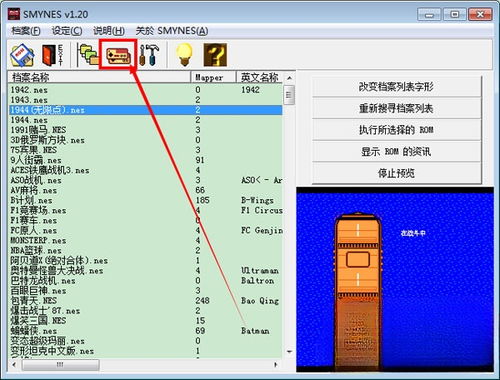Image resolution: width=500 pixels, height=380 pixels.
Task: Click the file list scroll up arrow
Action: pyautogui.click(x=289, y=78)
